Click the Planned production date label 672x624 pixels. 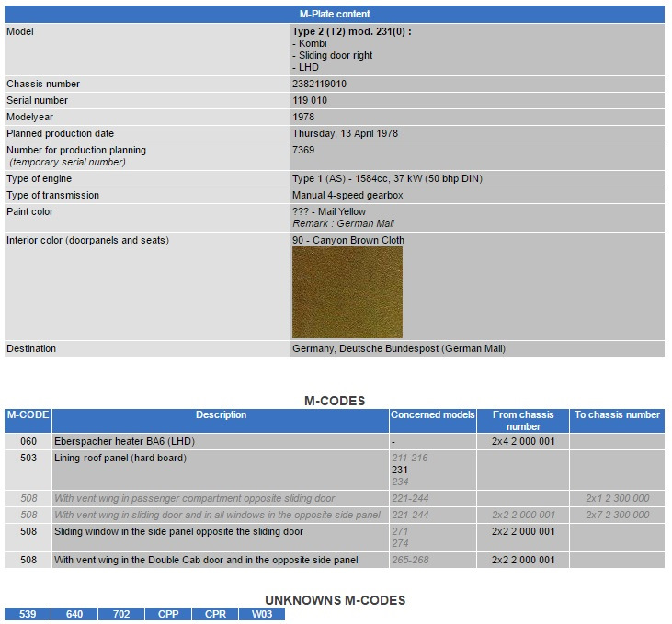pyautogui.click(x=60, y=134)
